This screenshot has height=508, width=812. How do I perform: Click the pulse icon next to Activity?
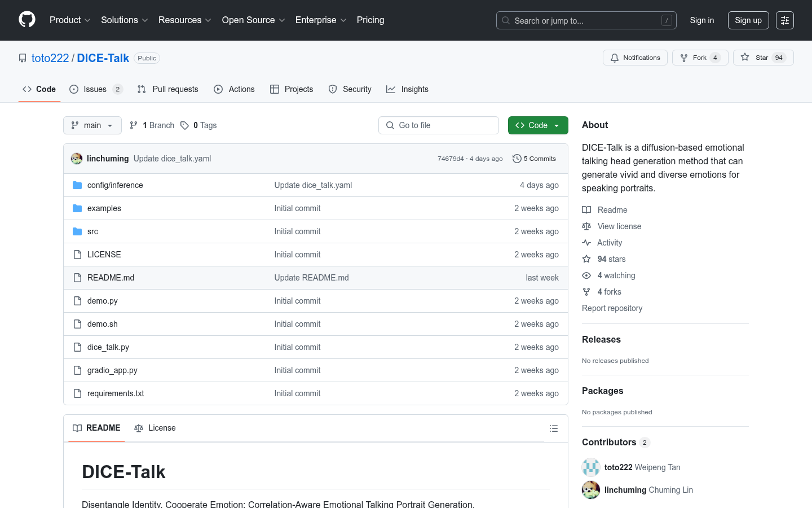click(586, 243)
